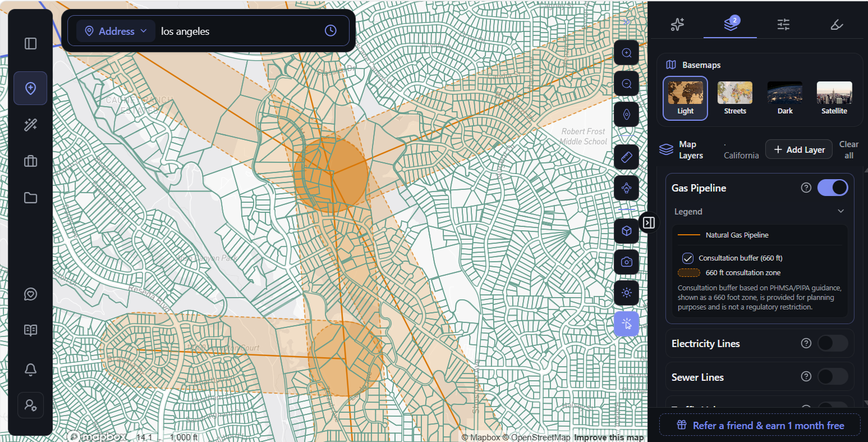Open the magic wand tool in sidebar

[31, 125]
